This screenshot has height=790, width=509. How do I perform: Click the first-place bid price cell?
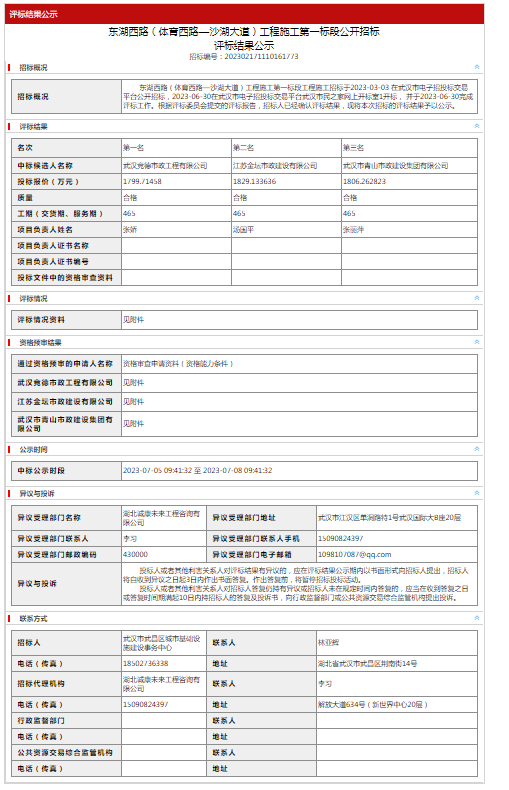[x=176, y=181]
